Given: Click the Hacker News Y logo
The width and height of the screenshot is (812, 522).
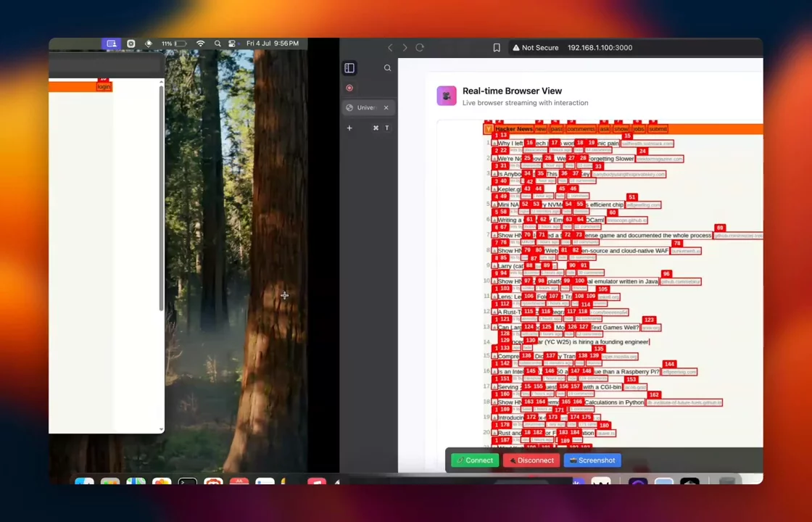Looking at the screenshot, I should pyautogui.click(x=489, y=129).
